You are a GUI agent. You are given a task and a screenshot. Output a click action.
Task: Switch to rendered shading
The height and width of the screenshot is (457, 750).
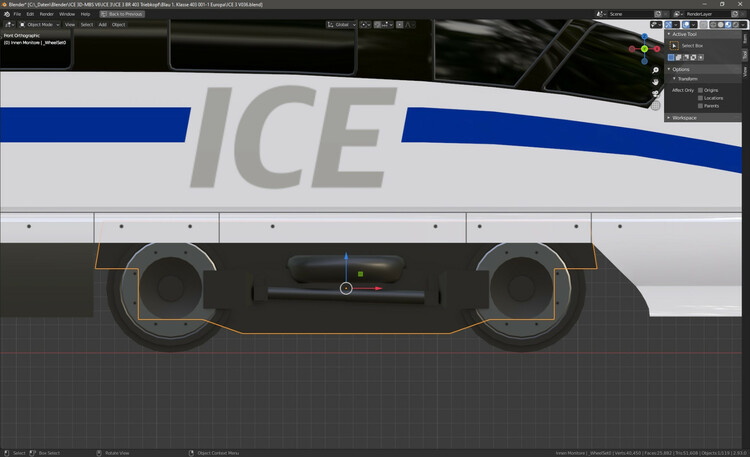tap(736, 24)
